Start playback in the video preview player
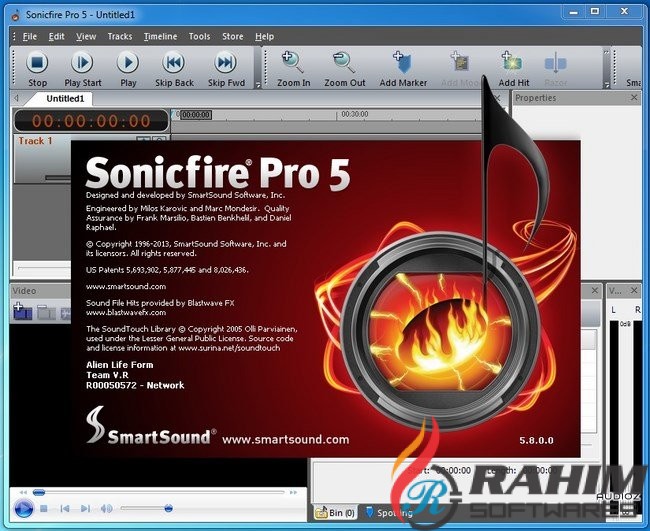The height and width of the screenshot is (531, 650). (23, 509)
